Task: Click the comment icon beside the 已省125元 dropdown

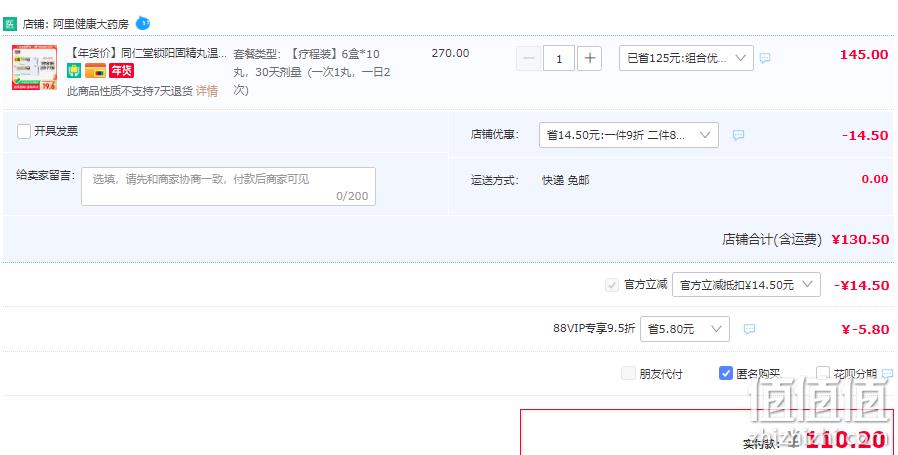Action: [765, 58]
